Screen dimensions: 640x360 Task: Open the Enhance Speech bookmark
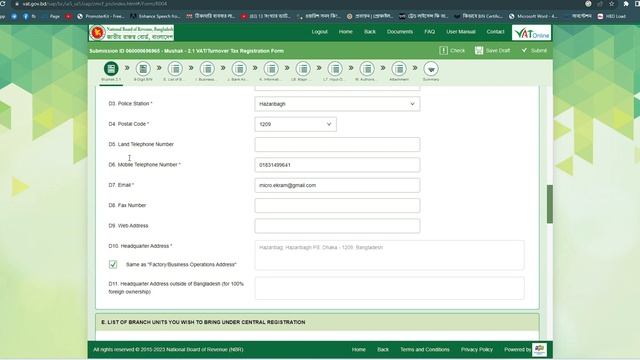click(155, 16)
